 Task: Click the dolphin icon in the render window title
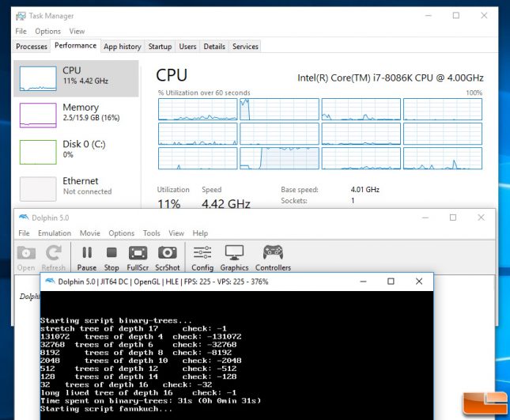[x=50, y=281]
